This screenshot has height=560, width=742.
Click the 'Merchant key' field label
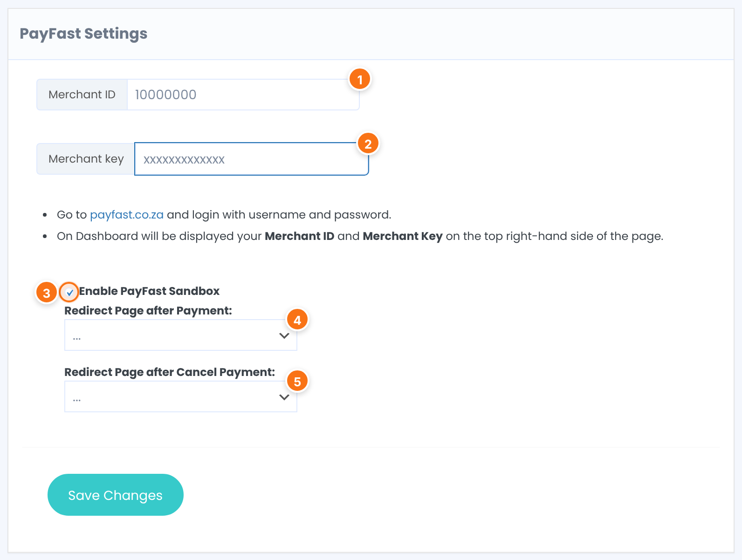pyautogui.click(x=86, y=159)
